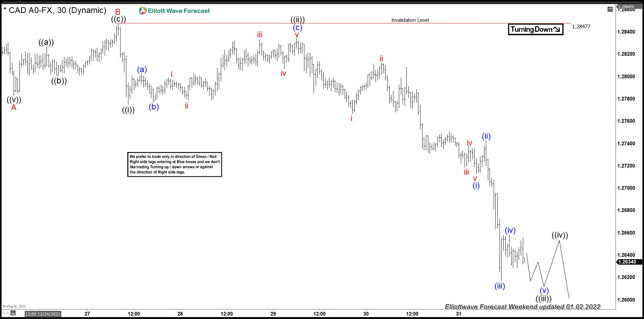This screenshot has width=644, height=319.
Task: Click the 1.26800 price axis label
Action: pos(626,210)
